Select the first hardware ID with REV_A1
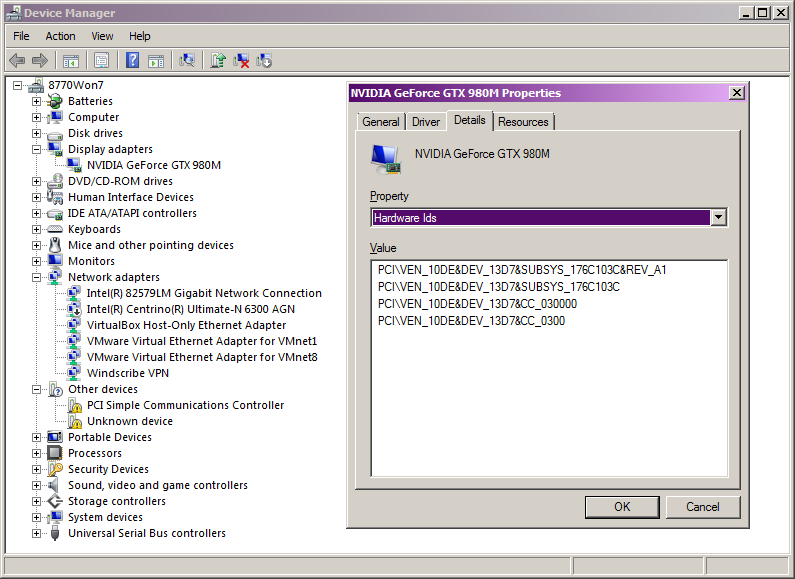 [x=522, y=270]
